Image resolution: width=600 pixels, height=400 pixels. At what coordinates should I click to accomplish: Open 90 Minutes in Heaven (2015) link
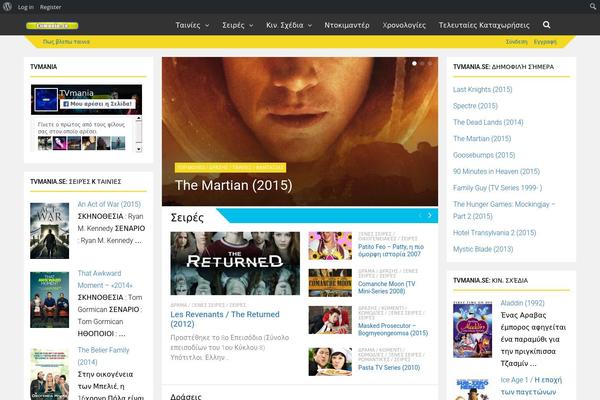tap(496, 171)
